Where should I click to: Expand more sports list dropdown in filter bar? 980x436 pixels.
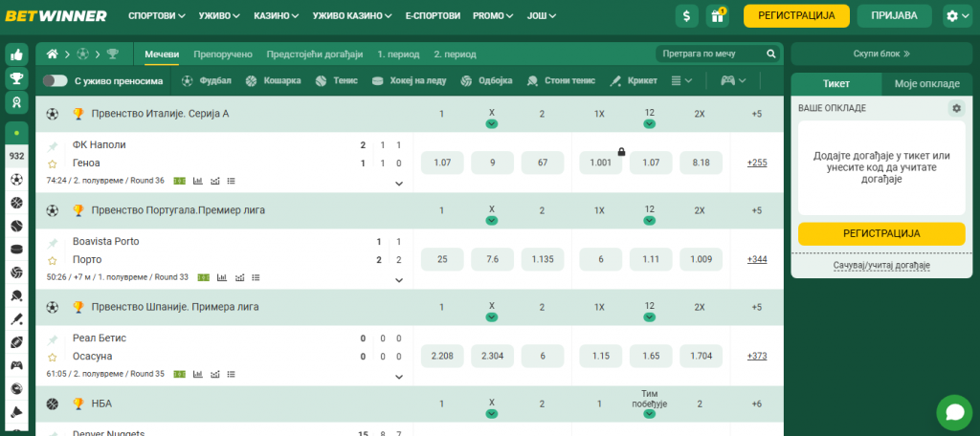tap(681, 80)
